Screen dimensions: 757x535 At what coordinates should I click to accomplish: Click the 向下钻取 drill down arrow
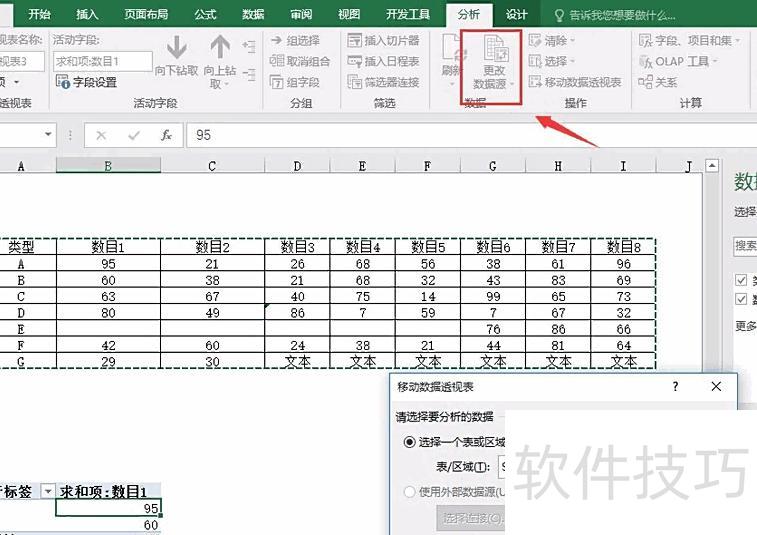[x=177, y=50]
